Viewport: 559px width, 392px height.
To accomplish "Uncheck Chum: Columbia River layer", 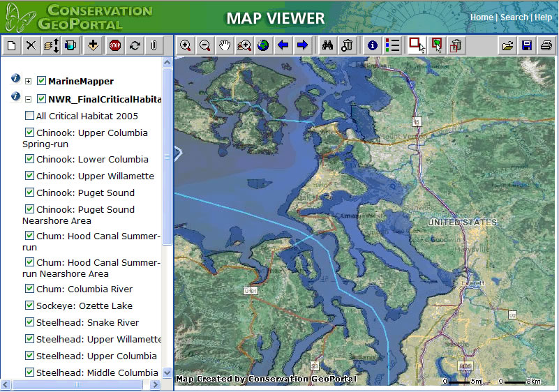I will click(x=29, y=288).
